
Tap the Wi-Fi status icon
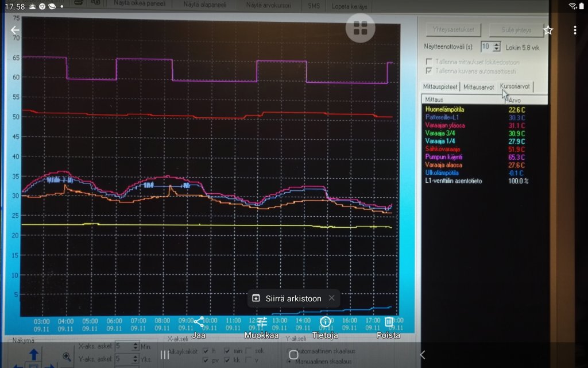(x=572, y=6)
